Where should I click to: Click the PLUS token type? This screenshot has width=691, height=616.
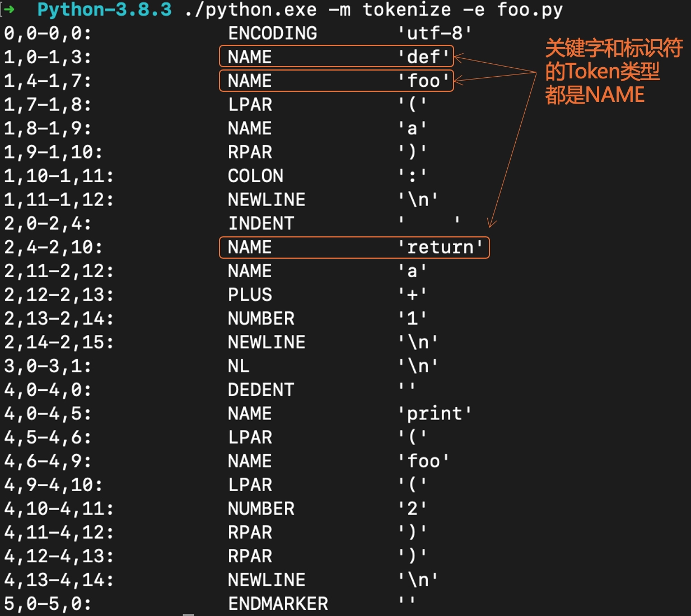[250, 295]
